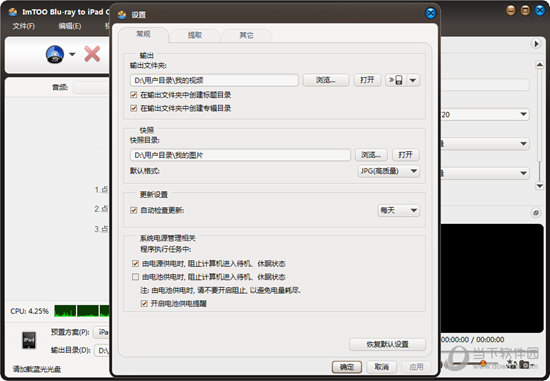
Task: Minimize the main ImTOO window
Action: pyautogui.click(x=511, y=10)
